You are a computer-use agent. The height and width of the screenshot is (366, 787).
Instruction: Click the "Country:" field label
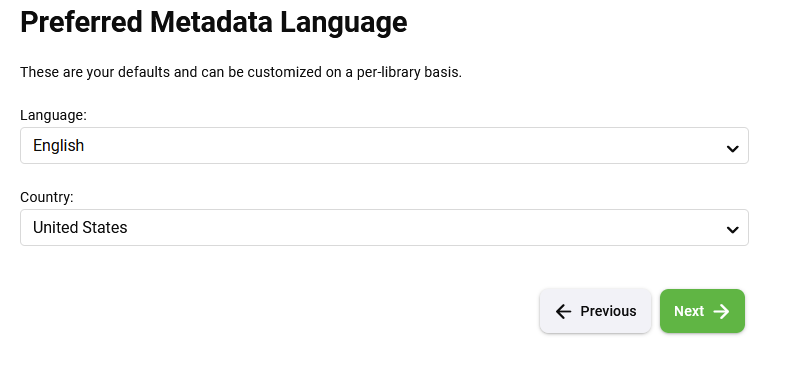click(x=47, y=197)
